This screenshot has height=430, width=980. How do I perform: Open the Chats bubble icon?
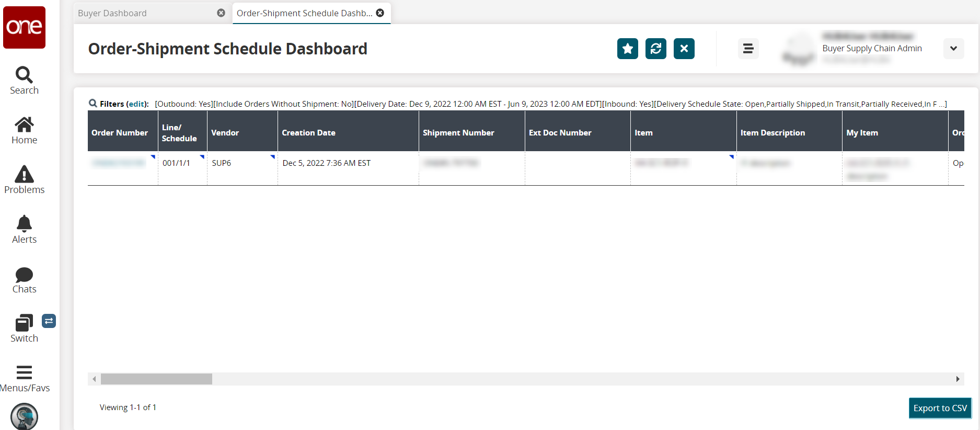click(x=24, y=275)
